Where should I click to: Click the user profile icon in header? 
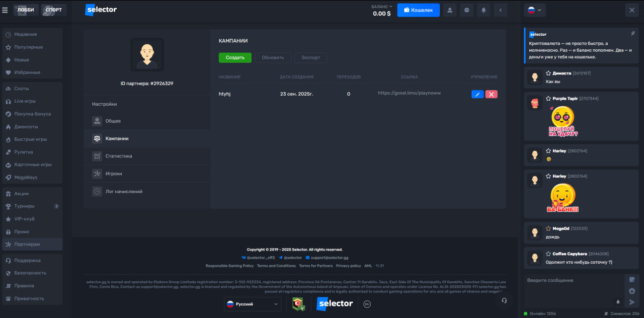tap(449, 10)
